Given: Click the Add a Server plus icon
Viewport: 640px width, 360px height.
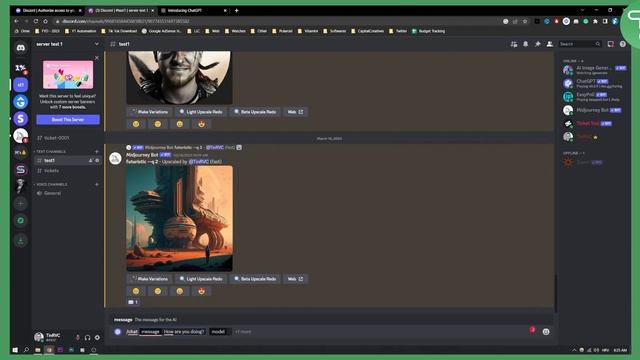Looking at the screenshot, I should 20,203.
